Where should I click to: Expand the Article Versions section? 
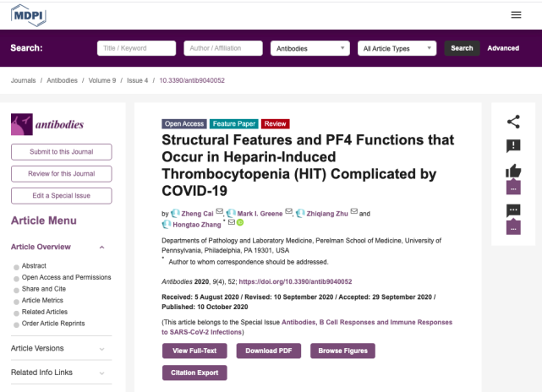coord(101,348)
